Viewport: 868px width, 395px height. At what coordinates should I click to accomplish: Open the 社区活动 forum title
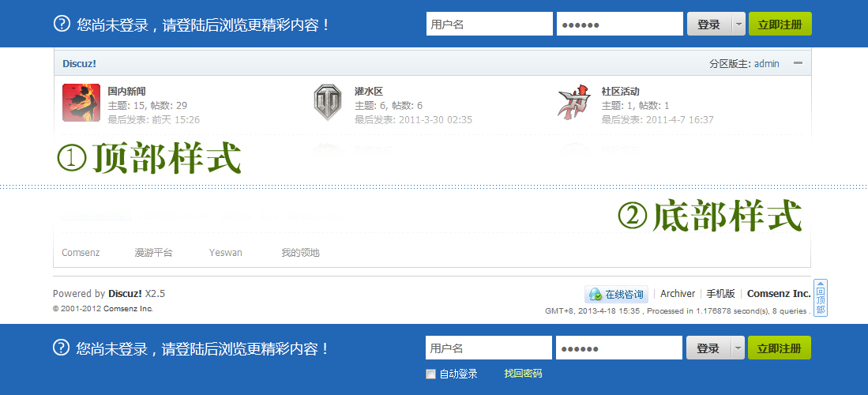(x=621, y=92)
